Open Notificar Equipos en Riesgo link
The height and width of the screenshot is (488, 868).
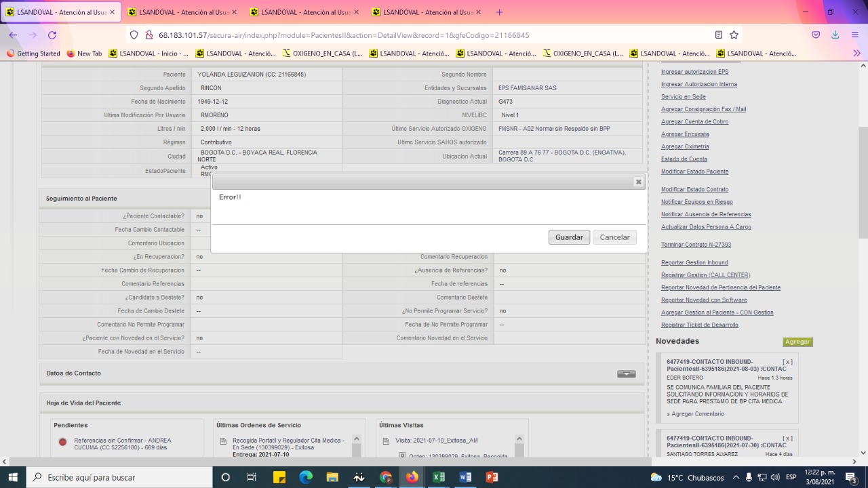click(x=697, y=202)
